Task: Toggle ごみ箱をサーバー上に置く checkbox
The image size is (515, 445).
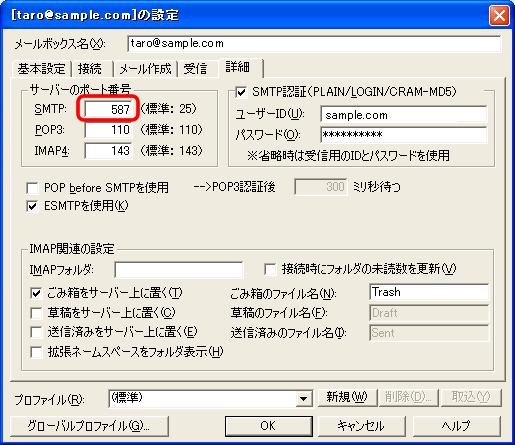Action: click(36, 294)
